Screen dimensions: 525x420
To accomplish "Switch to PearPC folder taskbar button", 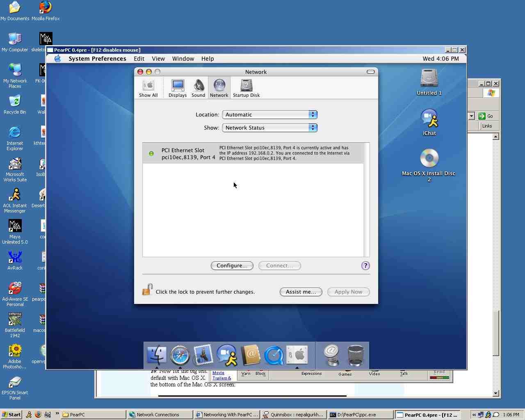I will [94, 415].
